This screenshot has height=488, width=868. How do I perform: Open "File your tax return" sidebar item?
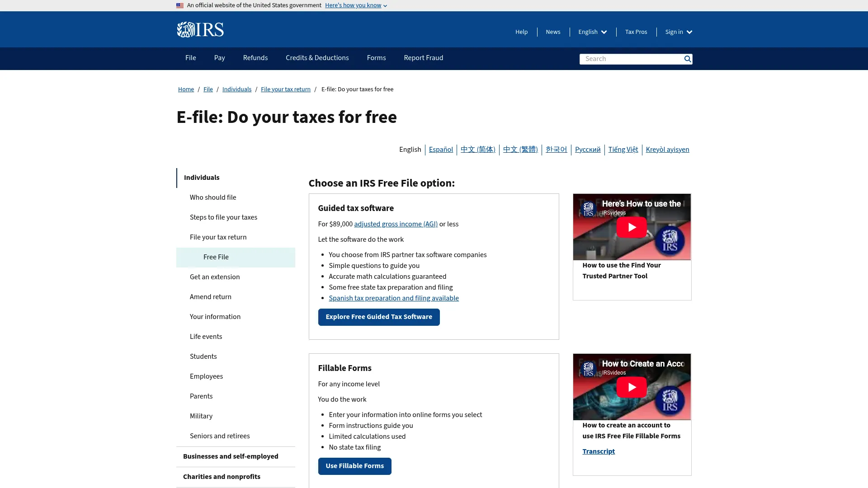(236, 238)
